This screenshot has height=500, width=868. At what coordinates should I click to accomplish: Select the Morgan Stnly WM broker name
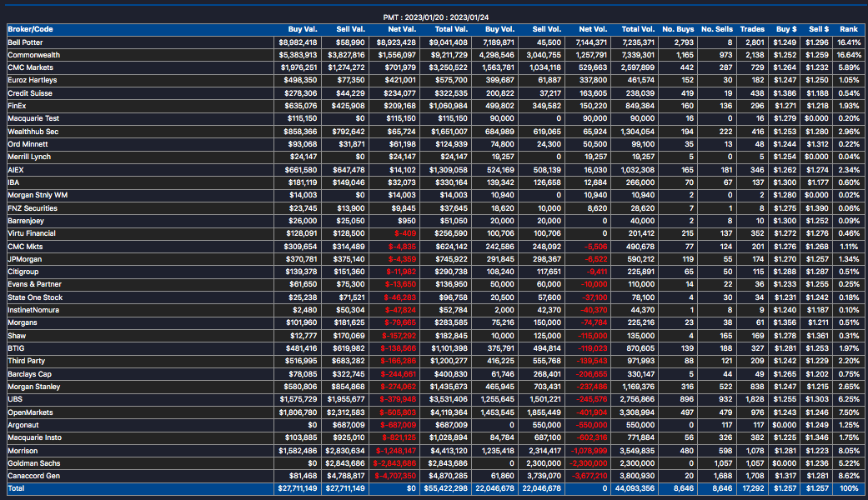tap(38, 195)
